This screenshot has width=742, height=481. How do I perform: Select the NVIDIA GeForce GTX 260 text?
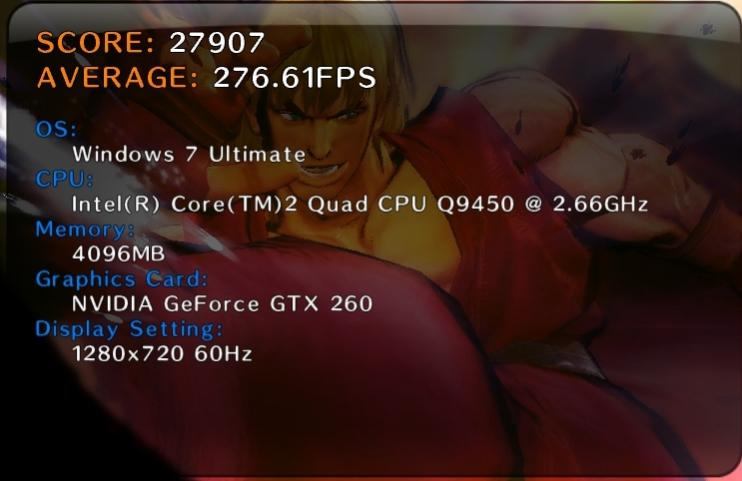click(x=222, y=303)
